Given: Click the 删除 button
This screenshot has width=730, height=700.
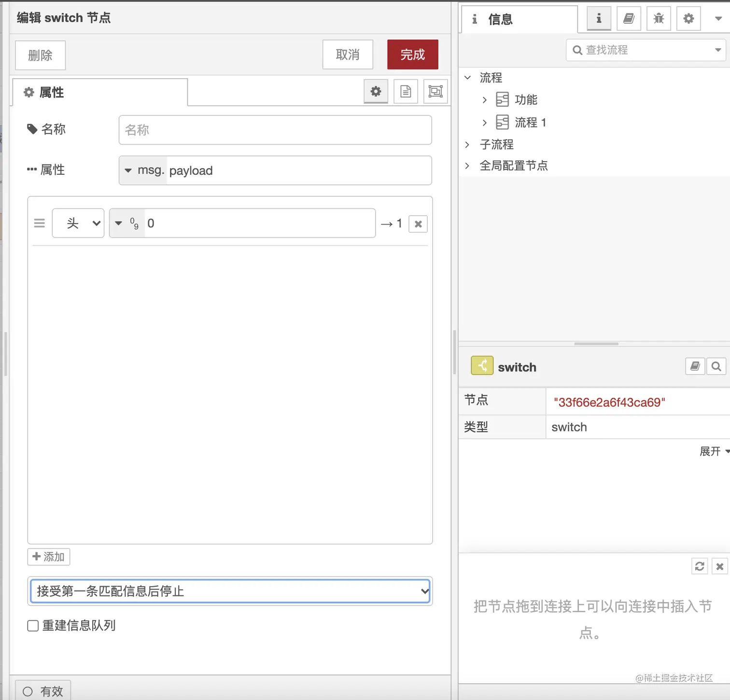Looking at the screenshot, I should click(41, 55).
